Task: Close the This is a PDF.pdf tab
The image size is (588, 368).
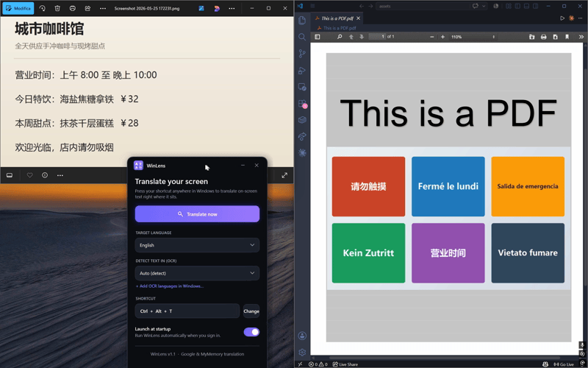Action: point(359,18)
